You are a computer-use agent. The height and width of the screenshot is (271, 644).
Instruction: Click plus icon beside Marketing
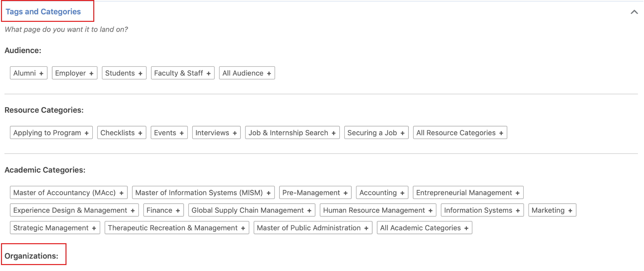point(570,211)
